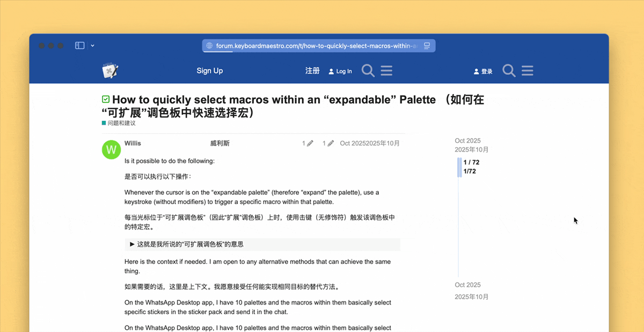Screen dimensions: 644x332
Task: Click the 登录 button
Action: click(483, 71)
